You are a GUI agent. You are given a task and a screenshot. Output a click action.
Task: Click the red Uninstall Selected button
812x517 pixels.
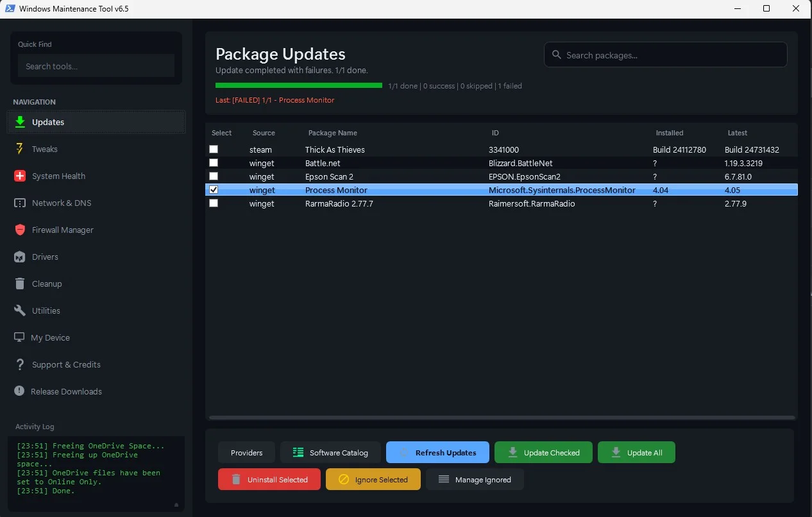pyautogui.click(x=269, y=479)
